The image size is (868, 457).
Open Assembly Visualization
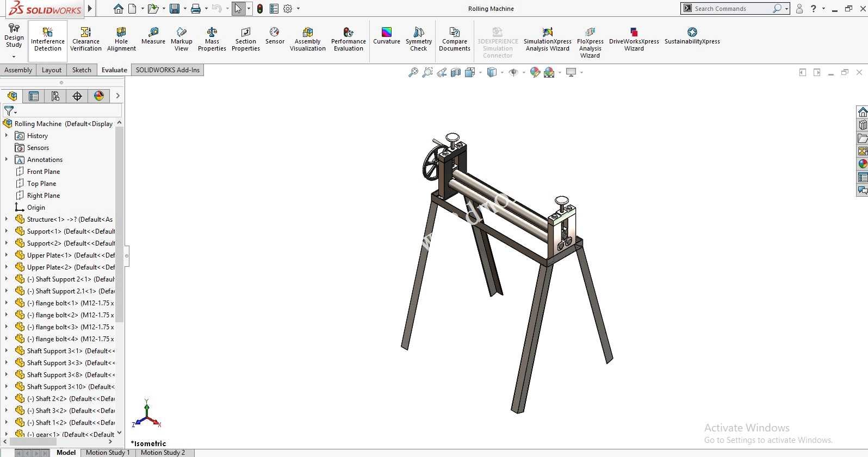tap(308, 39)
